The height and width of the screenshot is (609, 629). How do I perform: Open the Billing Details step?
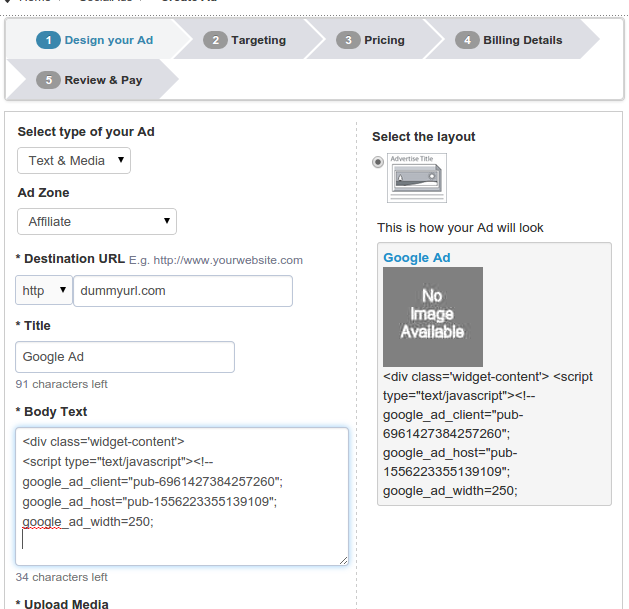pyautogui.click(x=522, y=40)
